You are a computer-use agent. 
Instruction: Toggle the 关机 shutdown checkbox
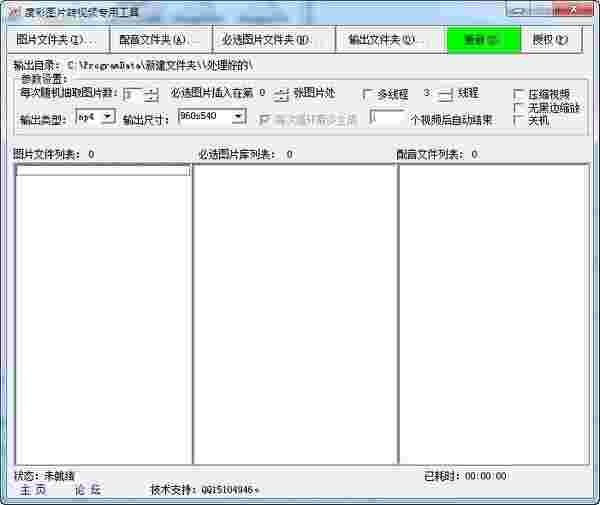(518, 121)
